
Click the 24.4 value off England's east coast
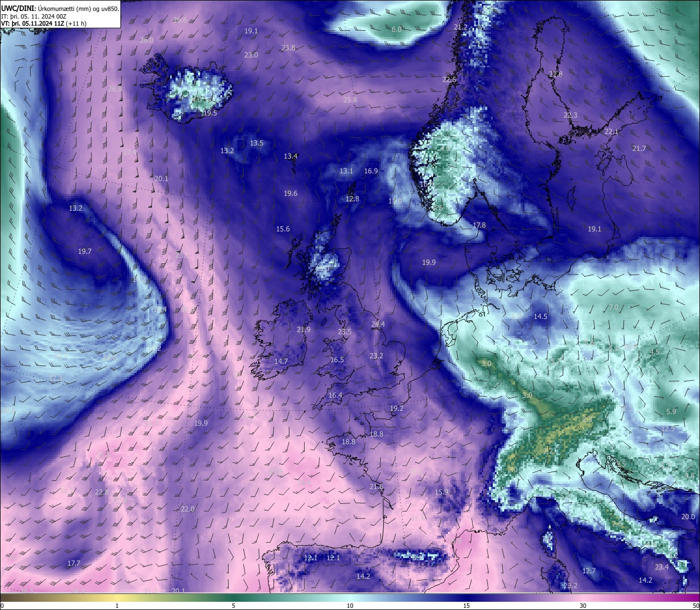coord(378,324)
